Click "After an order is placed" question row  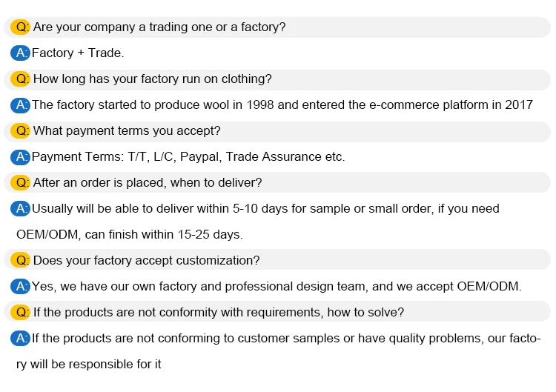coord(148,183)
